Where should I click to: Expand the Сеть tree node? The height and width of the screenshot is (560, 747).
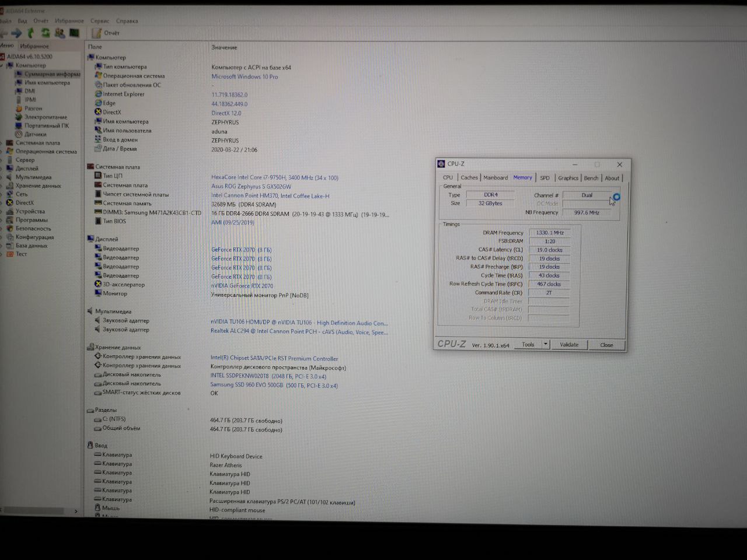(2, 194)
